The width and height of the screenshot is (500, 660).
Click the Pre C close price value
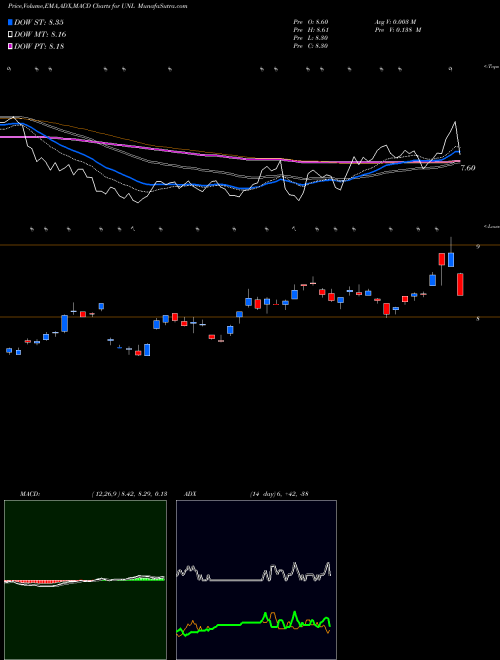pyautogui.click(x=311, y=46)
